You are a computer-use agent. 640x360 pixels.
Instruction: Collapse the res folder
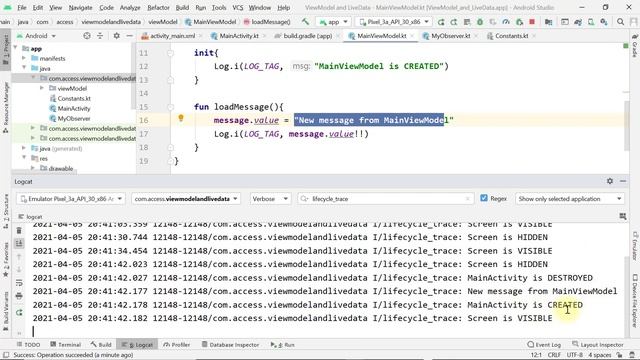24,158
